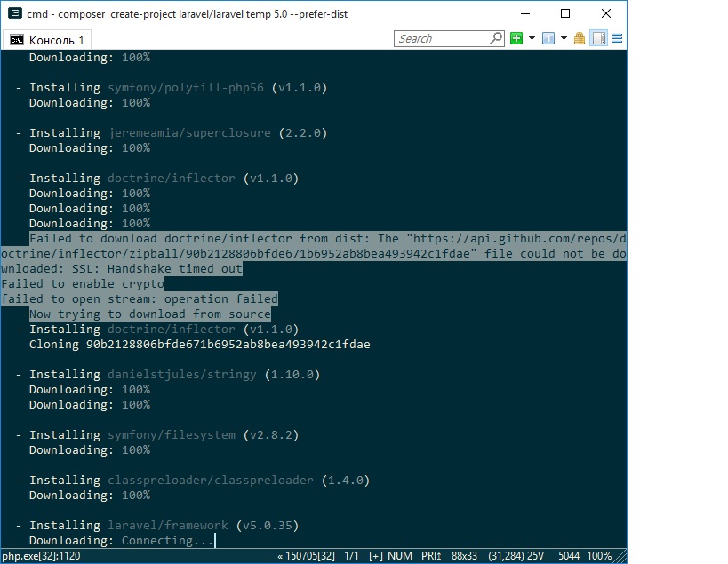Click the Cloning 90b2128806bfde671b6952ab8bea493942c1fdae line

[x=200, y=344]
